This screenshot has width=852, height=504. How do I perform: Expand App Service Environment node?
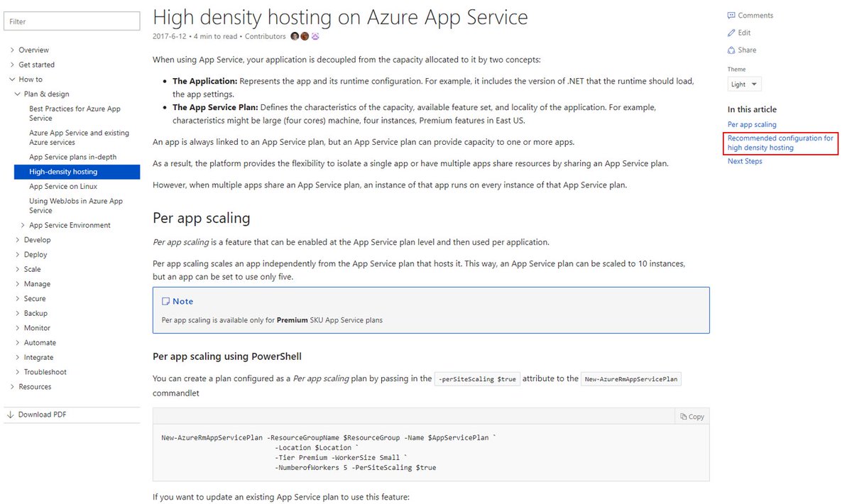23,226
